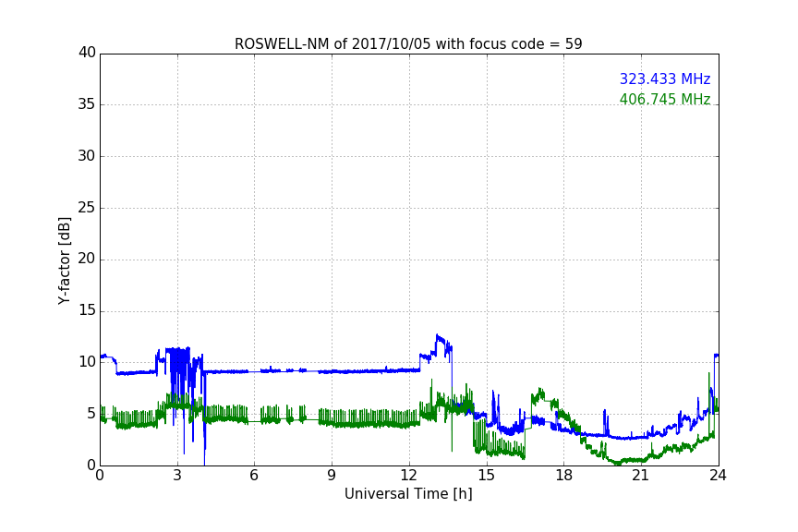The width and height of the screenshot is (798, 532).
Task: Click y-axis tick label 40
Action: click(87, 53)
